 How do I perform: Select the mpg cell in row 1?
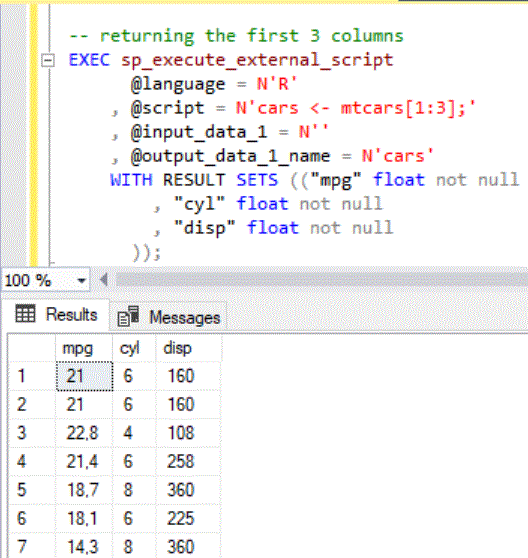84,376
